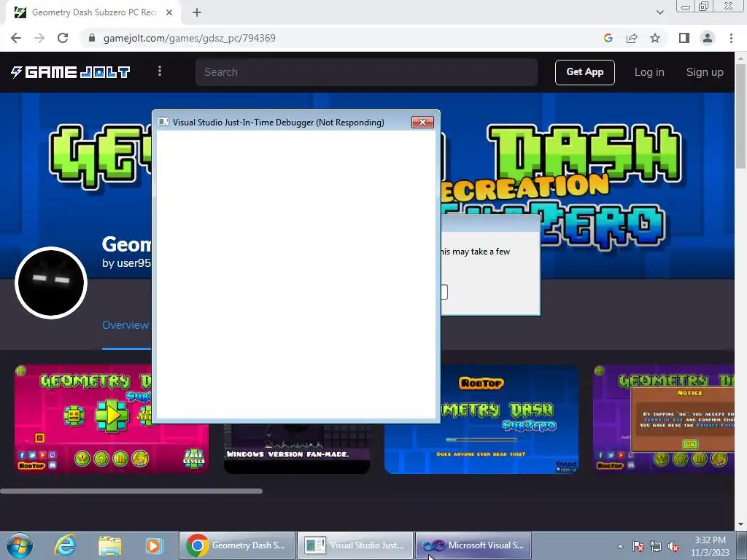Click the padlock site info icon
747x560 pixels.
[92, 38]
